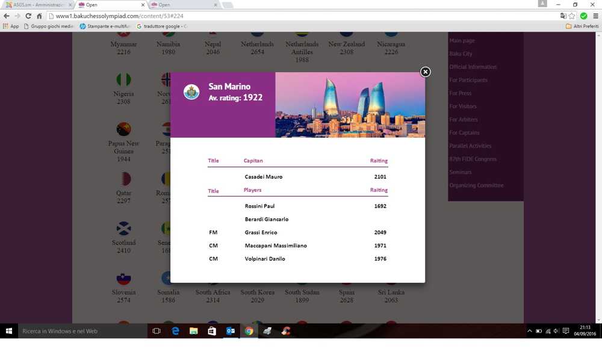The width and height of the screenshot is (602, 364).
Task: Open For Arbiters sidebar item
Action: point(464,119)
